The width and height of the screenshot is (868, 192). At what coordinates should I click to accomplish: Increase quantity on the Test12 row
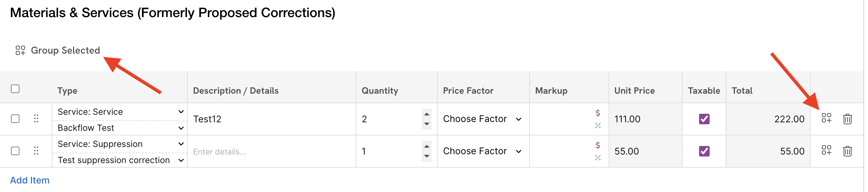pyautogui.click(x=426, y=114)
